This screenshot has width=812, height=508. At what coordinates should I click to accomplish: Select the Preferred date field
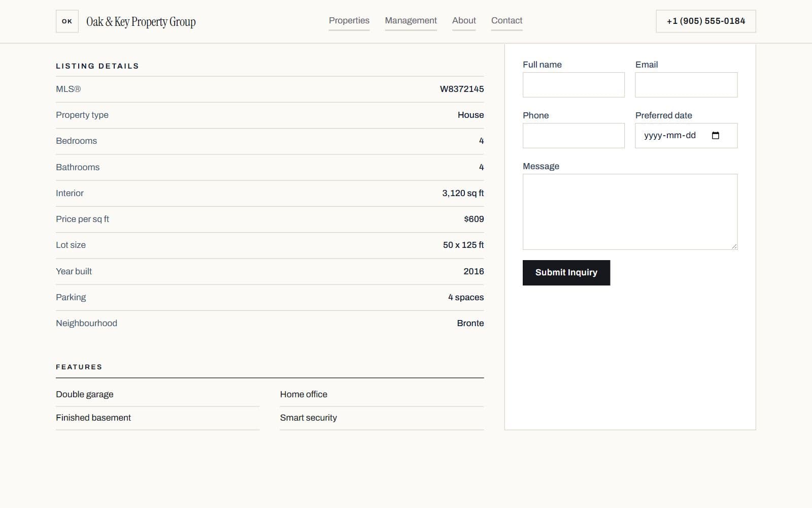click(x=686, y=136)
